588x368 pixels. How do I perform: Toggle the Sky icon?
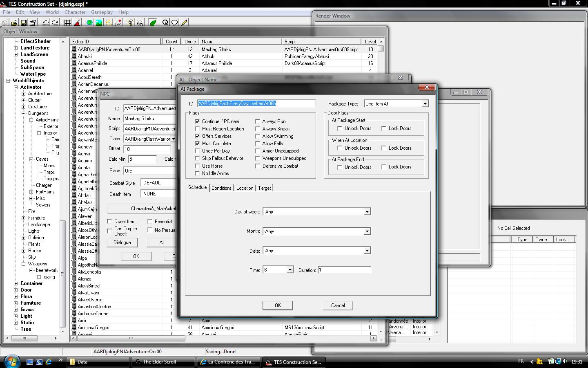click(x=140, y=22)
